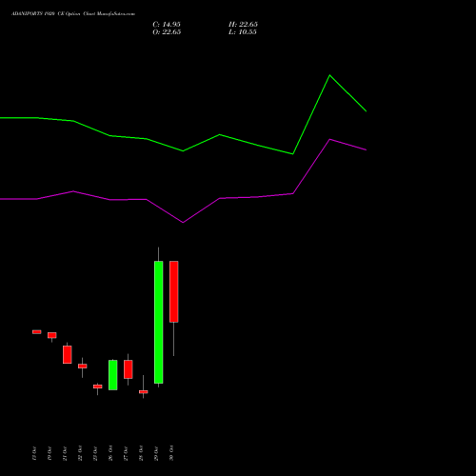Click the close value 'C: 14.95'
The image size is (476, 476).
tap(167, 25)
